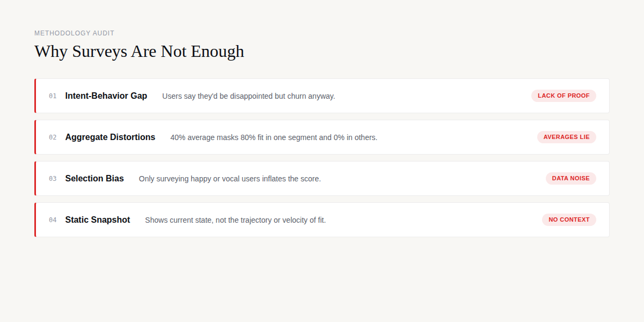Select the number '01' in first card
The image size is (644, 322).
tap(53, 96)
